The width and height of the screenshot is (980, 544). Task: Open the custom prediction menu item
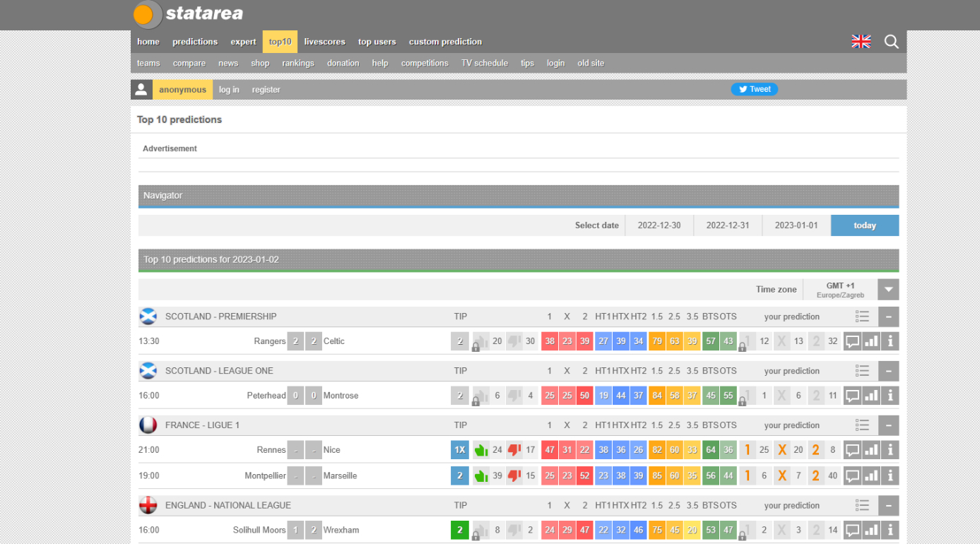pyautogui.click(x=445, y=42)
